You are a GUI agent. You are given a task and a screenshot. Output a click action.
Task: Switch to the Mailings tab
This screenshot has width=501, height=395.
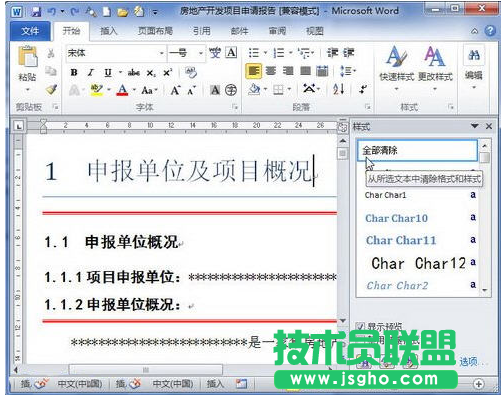click(239, 31)
